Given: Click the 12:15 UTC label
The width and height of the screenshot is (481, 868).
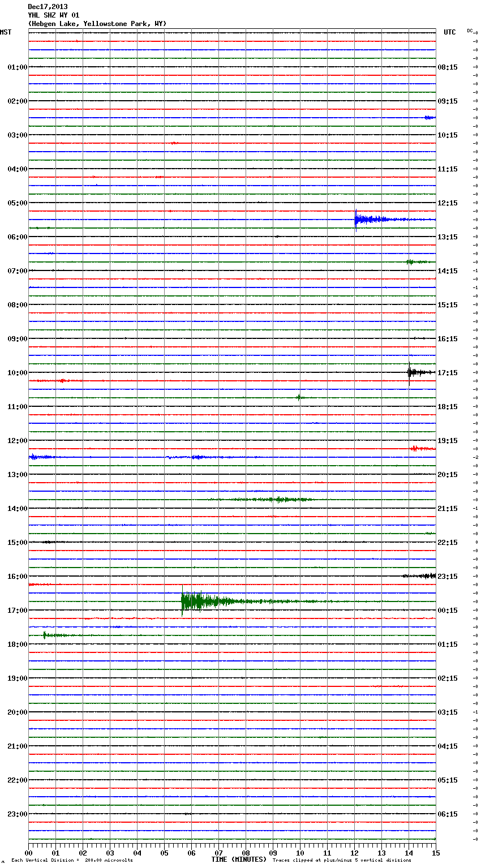Looking at the screenshot, I should [x=448, y=203].
